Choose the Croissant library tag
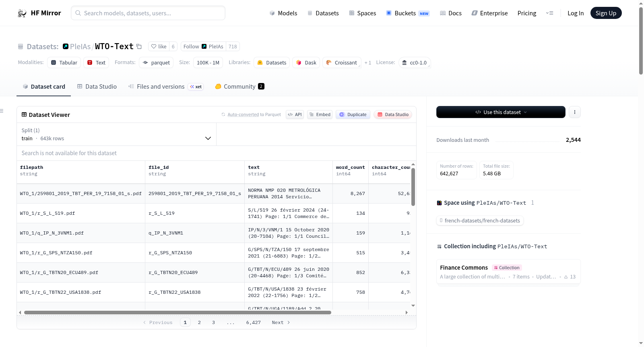The width and height of the screenshot is (644, 347). click(342, 62)
